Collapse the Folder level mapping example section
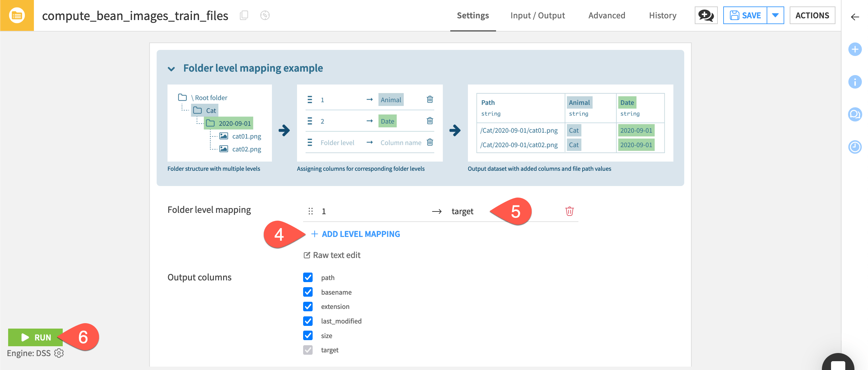Screen dimensions: 868x370 tap(171, 68)
